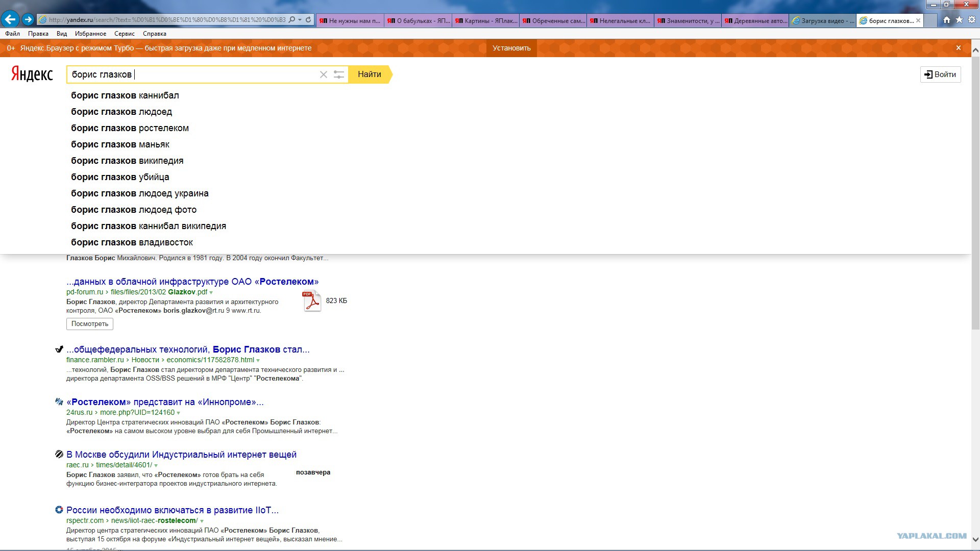Click the page scrollbar up arrow
Image resolution: width=980 pixels, height=551 pixels.
pyautogui.click(x=975, y=50)
